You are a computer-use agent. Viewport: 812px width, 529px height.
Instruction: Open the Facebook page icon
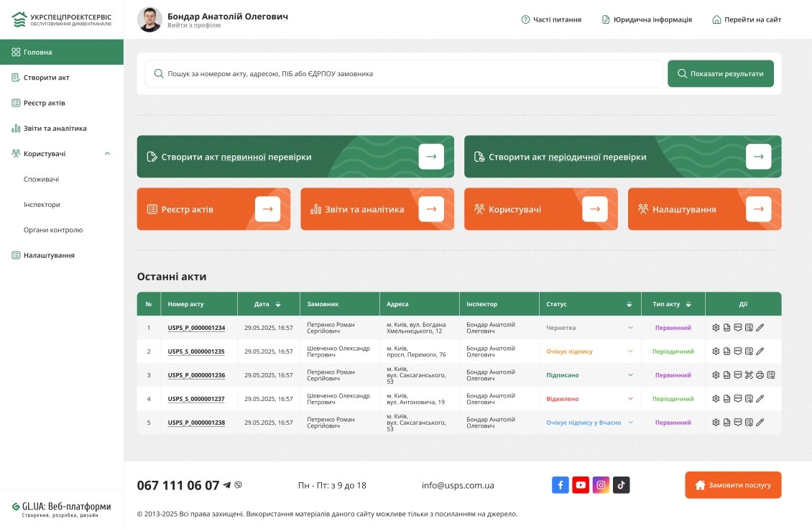(560, 485)
